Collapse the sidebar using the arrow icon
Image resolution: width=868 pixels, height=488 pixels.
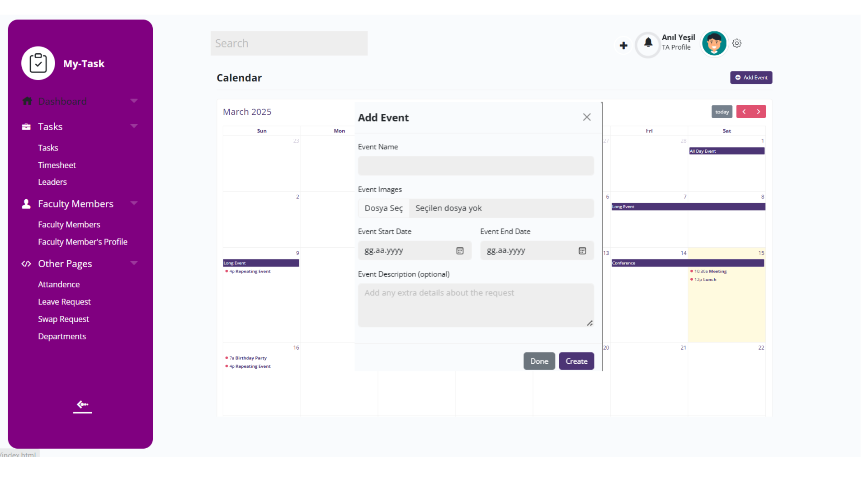82,405
